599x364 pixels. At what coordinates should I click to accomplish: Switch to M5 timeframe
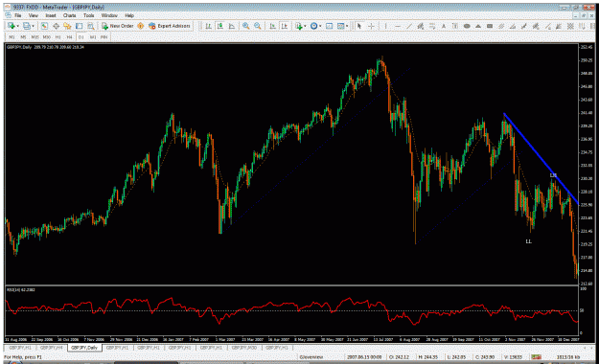pyautogui.click(x=23, y=37)
